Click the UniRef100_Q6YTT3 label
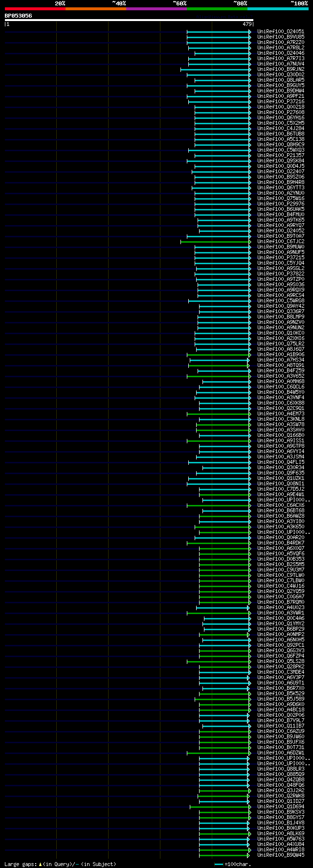Viewport: 313px width, 868px height. (281, 187)
